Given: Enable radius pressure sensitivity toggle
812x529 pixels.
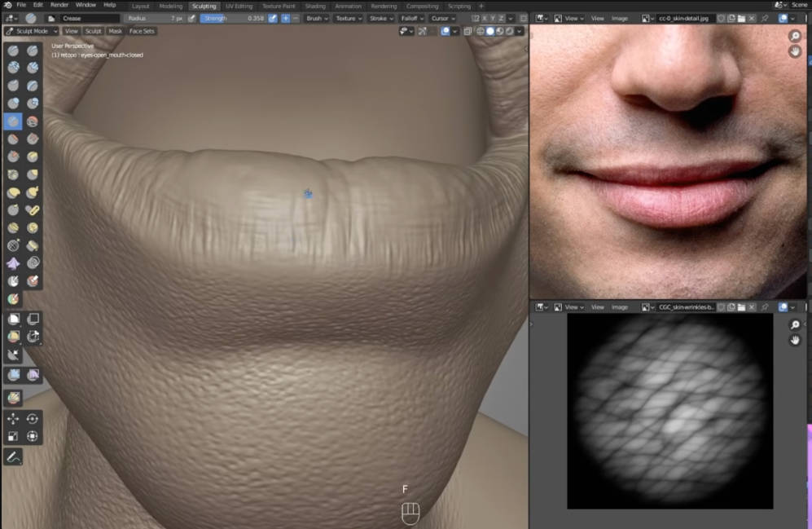Looking at the screenshot, I should (x=192, y=18).
